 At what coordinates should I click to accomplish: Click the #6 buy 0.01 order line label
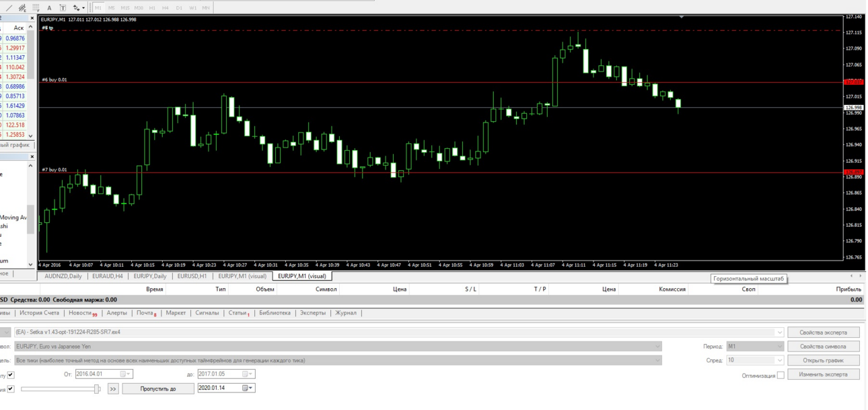pos(55,79)
